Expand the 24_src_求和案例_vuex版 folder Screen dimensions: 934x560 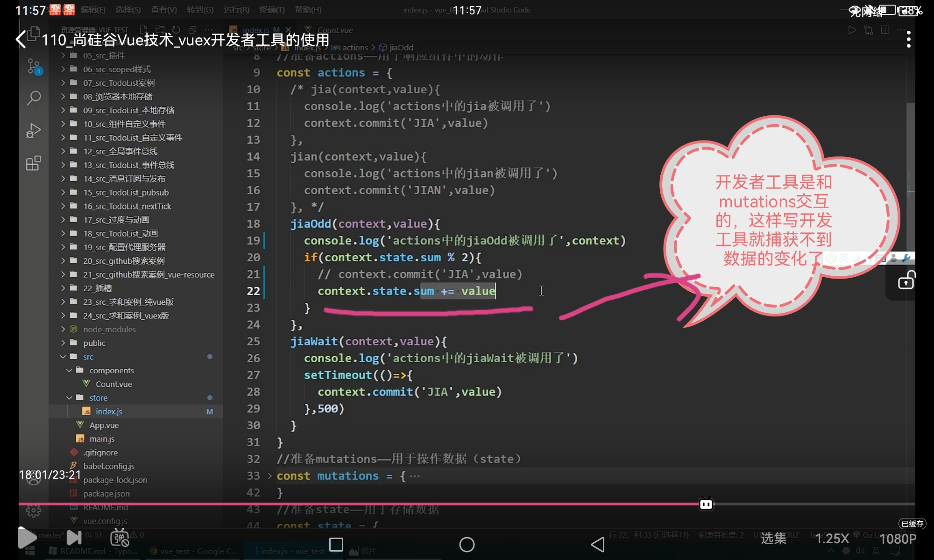(x=126, y=315)
